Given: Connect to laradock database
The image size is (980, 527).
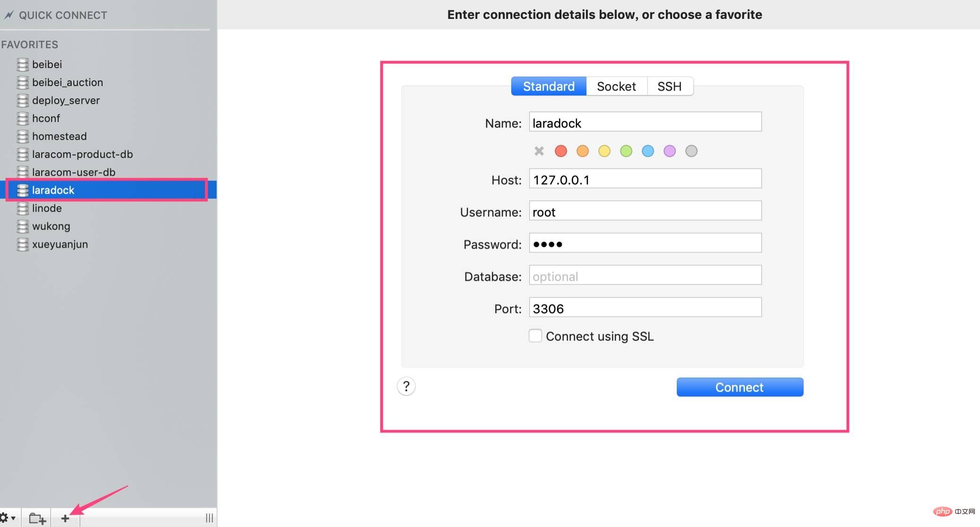Looking at the screenshot, I should tap(740, 387).
